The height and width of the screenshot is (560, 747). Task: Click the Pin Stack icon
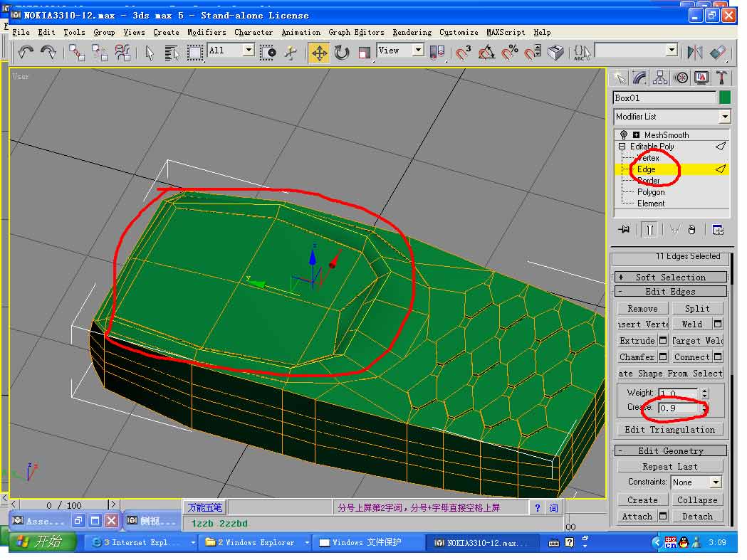tap(625, 230)
